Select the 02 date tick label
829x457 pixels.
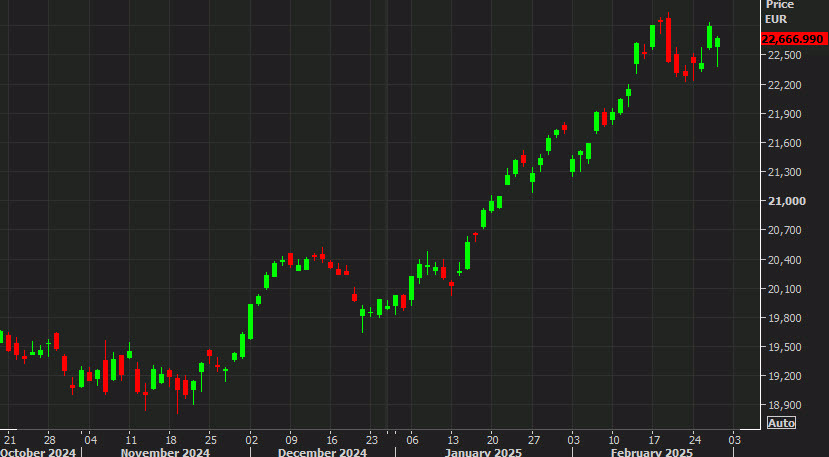tap(252, 440)
